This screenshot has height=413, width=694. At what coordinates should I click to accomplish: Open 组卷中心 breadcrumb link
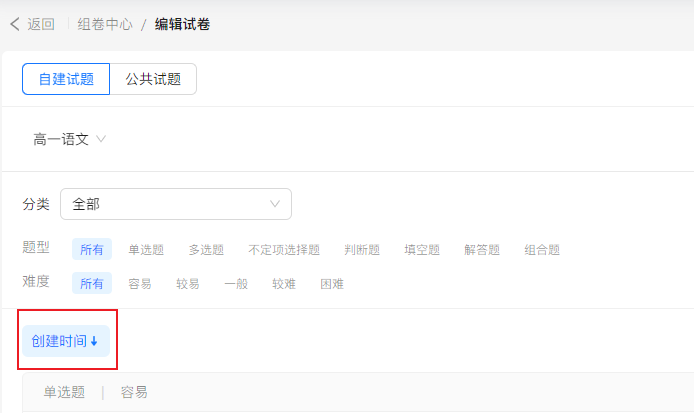coord(105,24)
